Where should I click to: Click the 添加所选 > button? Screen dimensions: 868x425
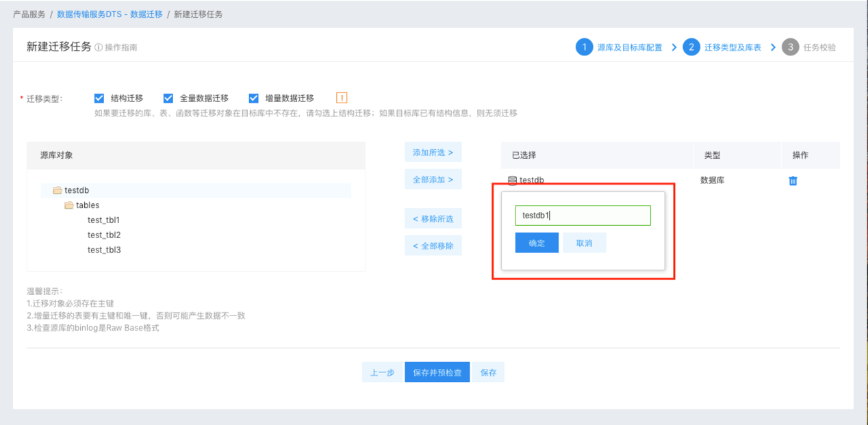click(x=433, y=153)
